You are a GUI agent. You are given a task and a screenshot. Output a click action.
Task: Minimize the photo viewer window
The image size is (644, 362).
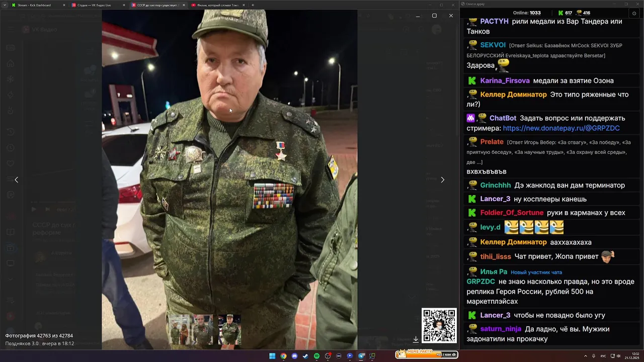click(418, 16)
